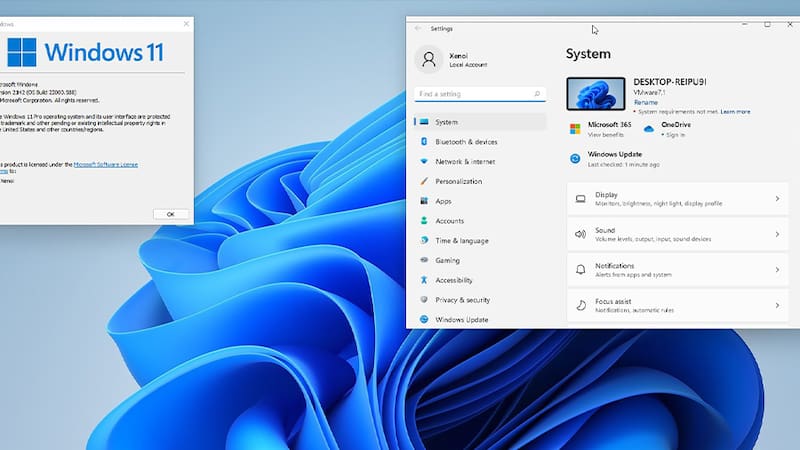Image resolution: width=800 pixels, height=450 pixels.
Task: Expand Notifications with its arrow
Action: click(x=777, y=270)
